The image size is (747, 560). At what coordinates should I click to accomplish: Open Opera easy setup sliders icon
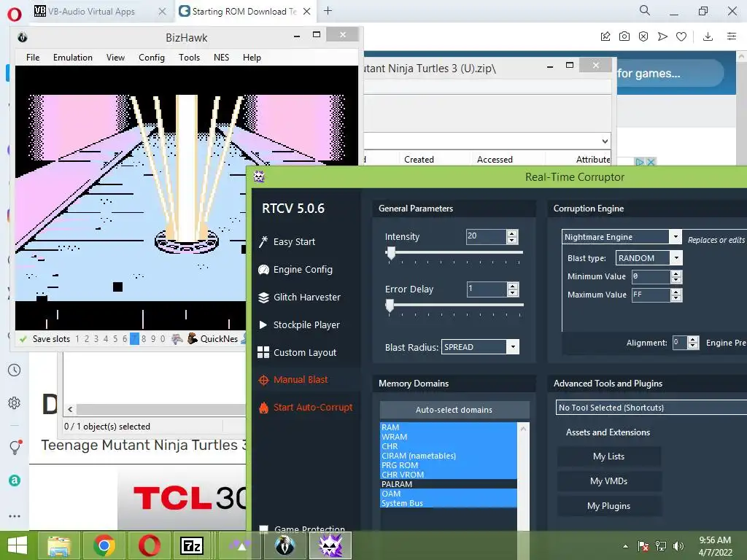pyautogui.click(x=732, y=36)
